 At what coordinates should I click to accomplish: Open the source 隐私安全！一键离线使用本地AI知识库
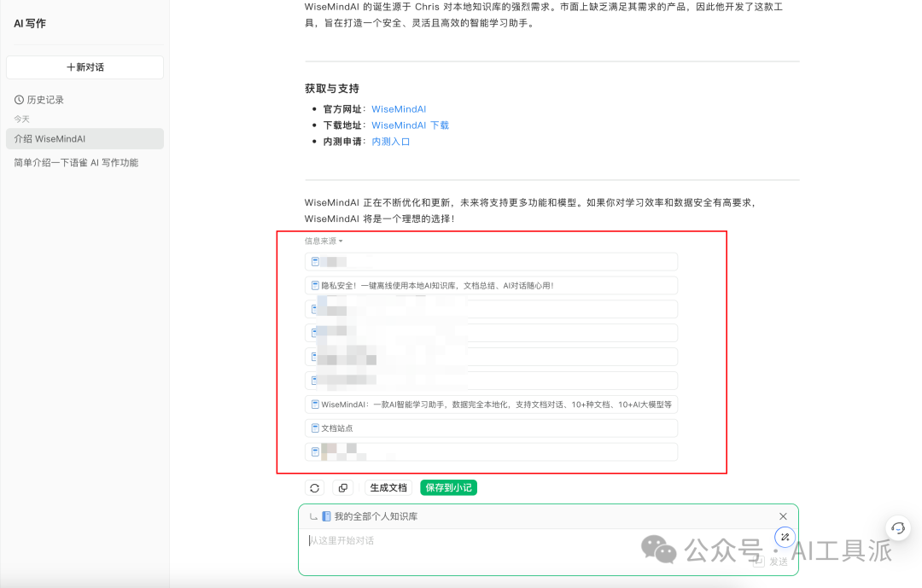pos(491,286)
